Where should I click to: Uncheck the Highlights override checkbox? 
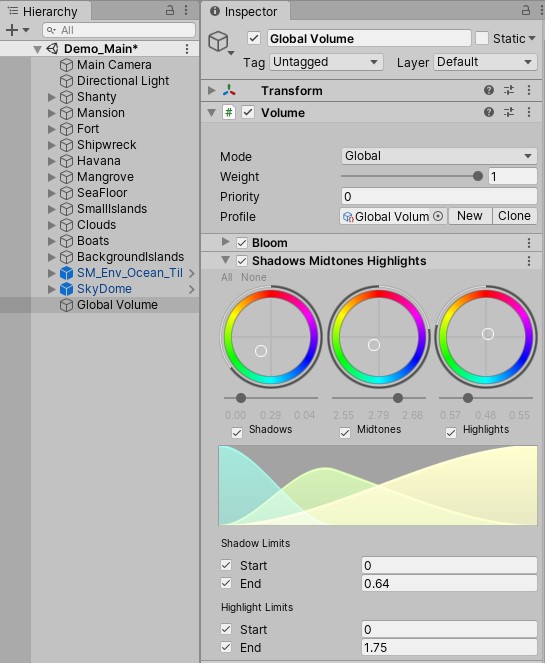point(451,433)
